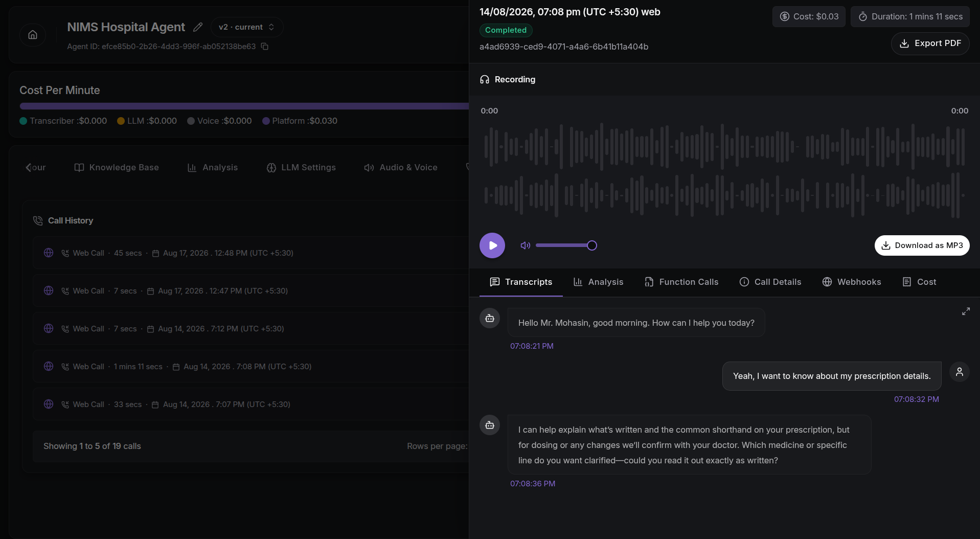
Task: Edit agent name with pencil icon
Action: (x=198, y=27)
